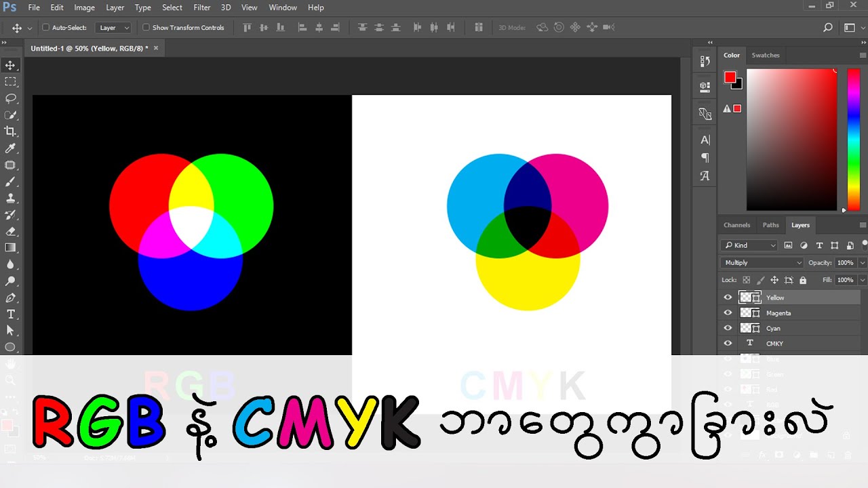Hide the Cyan layer
The image size is (868, 488).
pyautogui.click(x=728, y=328)
